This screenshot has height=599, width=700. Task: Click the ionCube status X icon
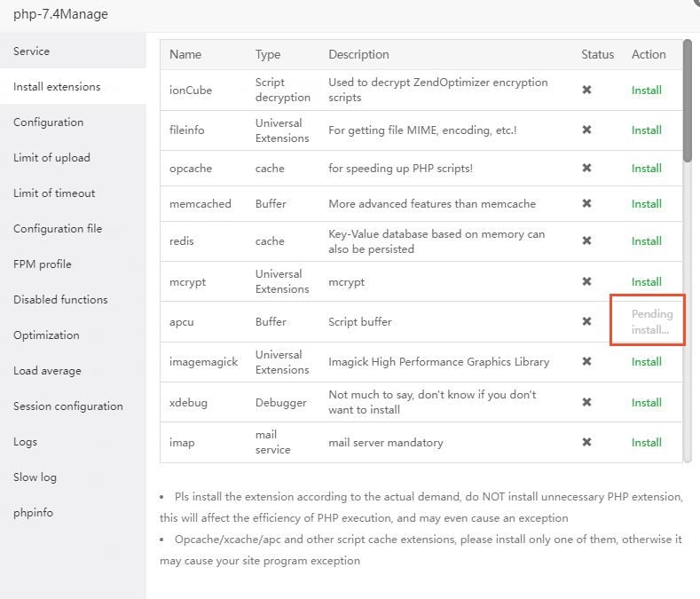pyautogui.click(x=586, y=90)
